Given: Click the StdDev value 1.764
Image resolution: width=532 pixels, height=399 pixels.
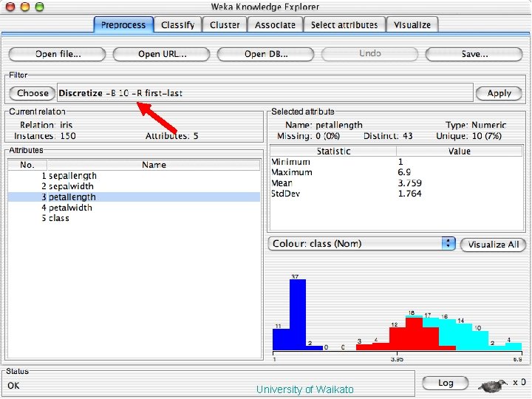Looking at the screenshot, I should 410,194.
